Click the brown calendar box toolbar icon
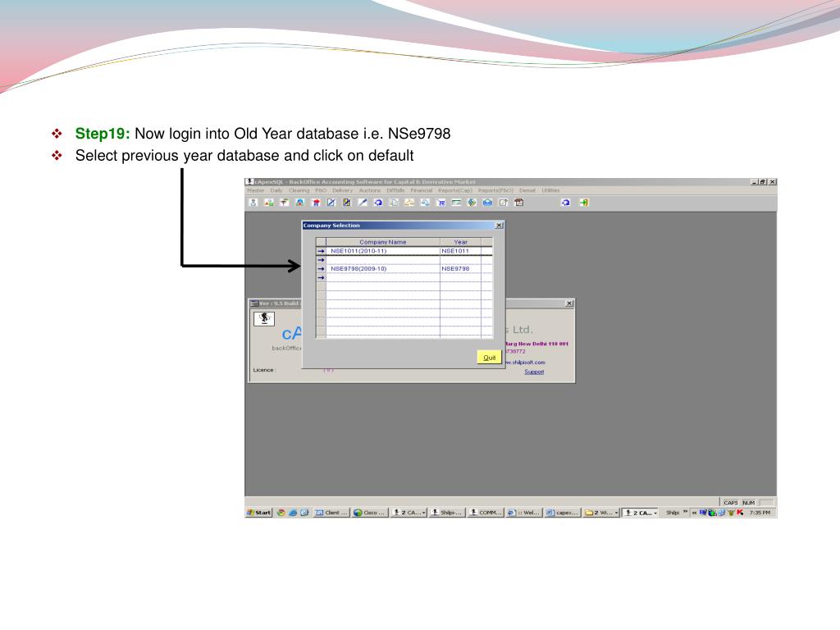The height and width of the screenshot is (630, 840). 519,203
